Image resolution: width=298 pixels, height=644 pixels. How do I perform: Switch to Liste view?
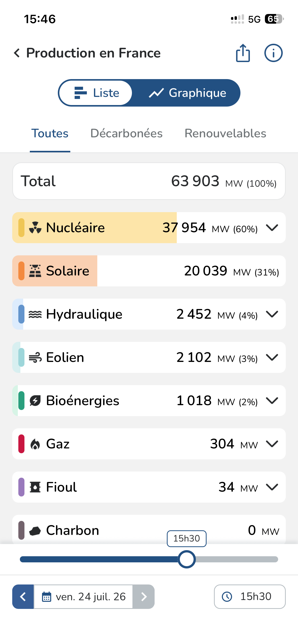[x=96, y=93]
